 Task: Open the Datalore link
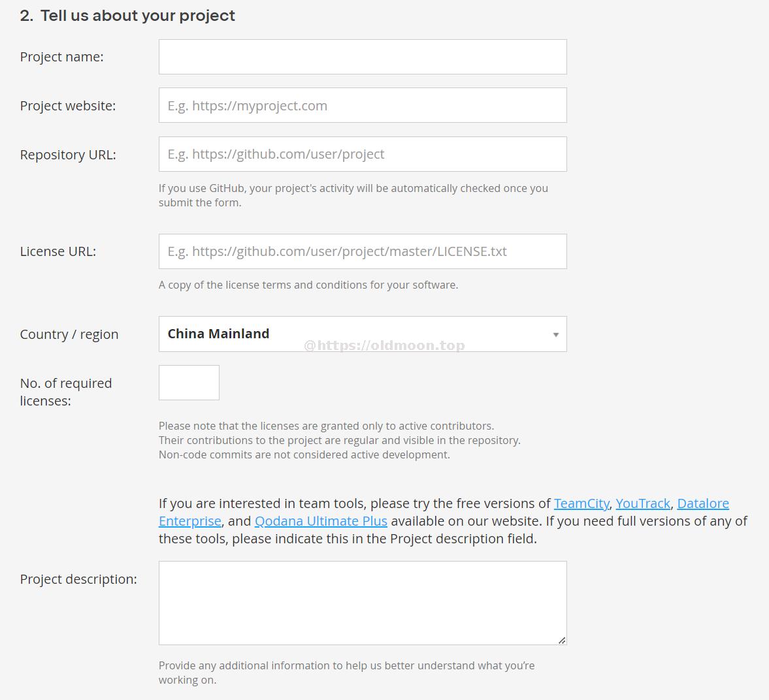703,503
